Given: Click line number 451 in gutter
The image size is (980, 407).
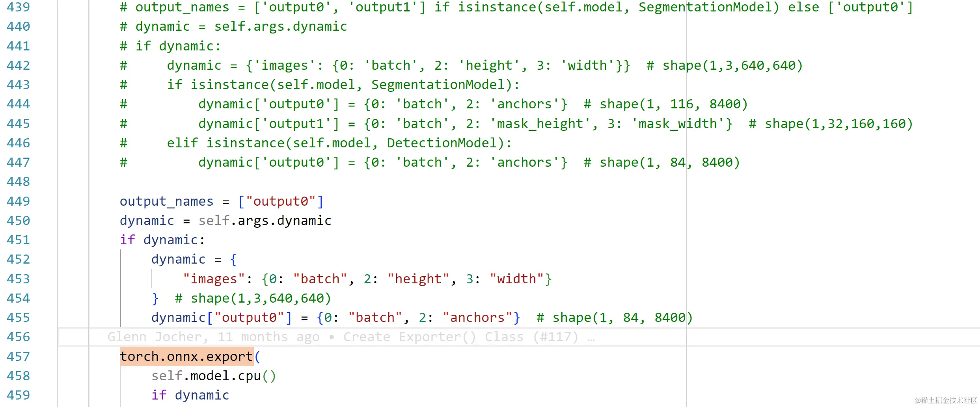Looking at the screenshot, I should pos(18,240).
